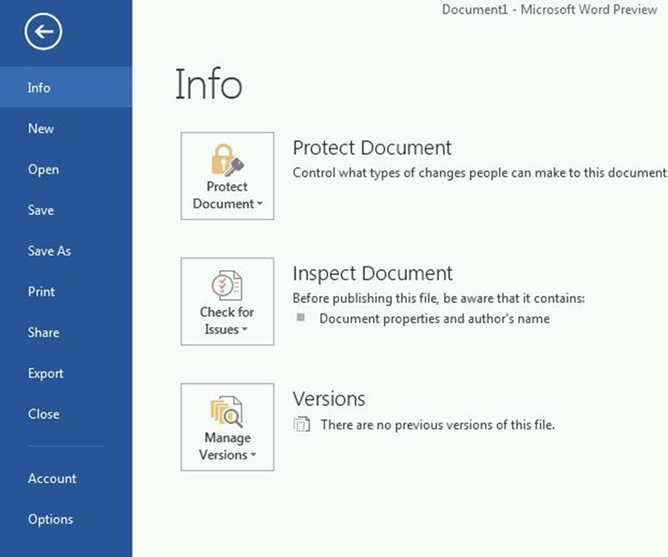Click 'Control what types of changes' description
Image resolution: width=668 pixels, height=557 pixels.
click(x=479, y=173)
